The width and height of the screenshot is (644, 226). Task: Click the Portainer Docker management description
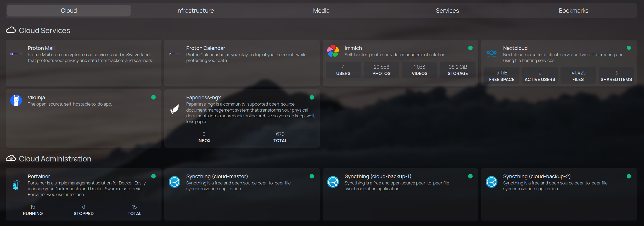(87, 189)
